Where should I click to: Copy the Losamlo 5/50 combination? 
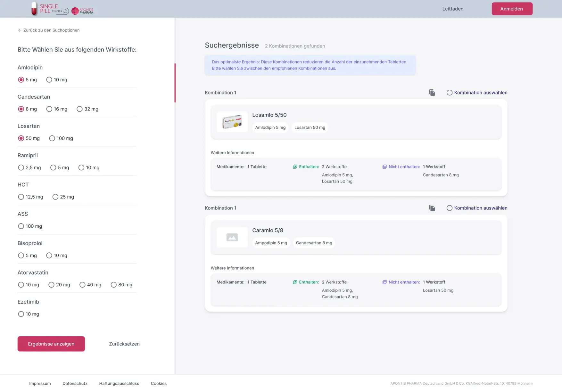[x=432, y=93]
